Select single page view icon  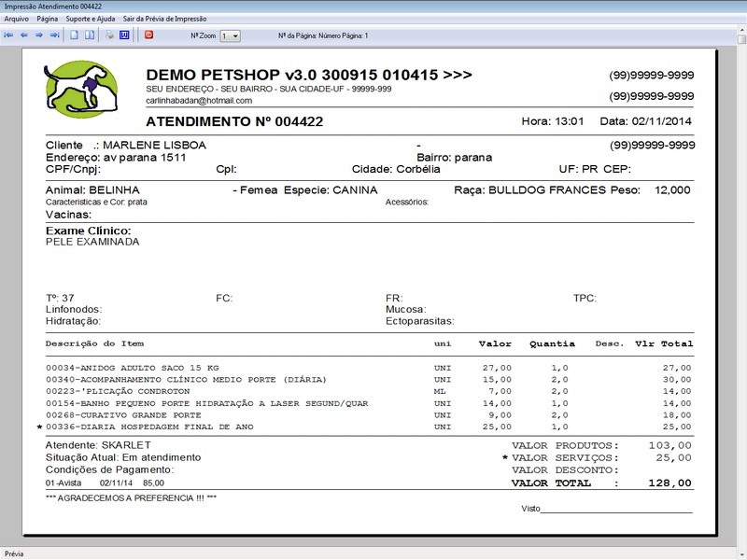[75, 35]
